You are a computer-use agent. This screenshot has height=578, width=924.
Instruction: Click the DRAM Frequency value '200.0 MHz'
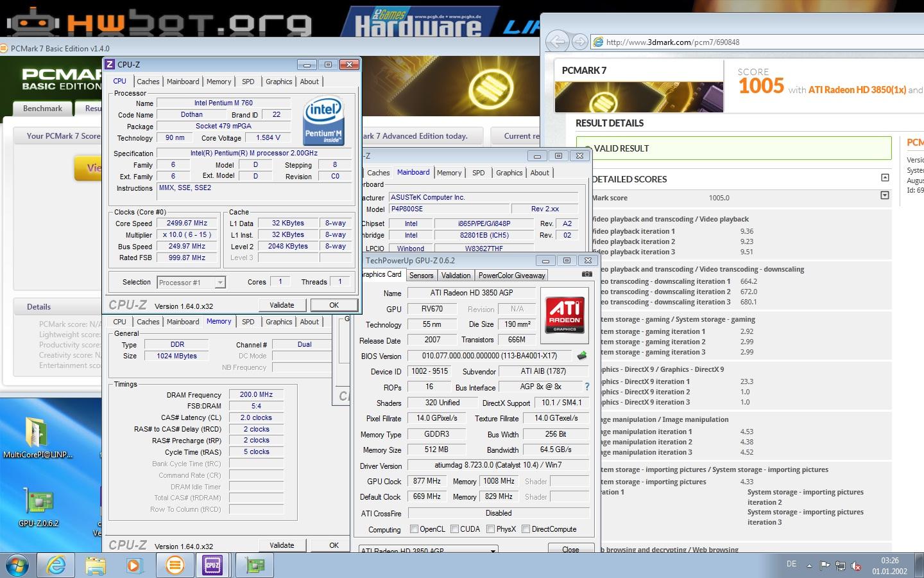pos(256,394)
